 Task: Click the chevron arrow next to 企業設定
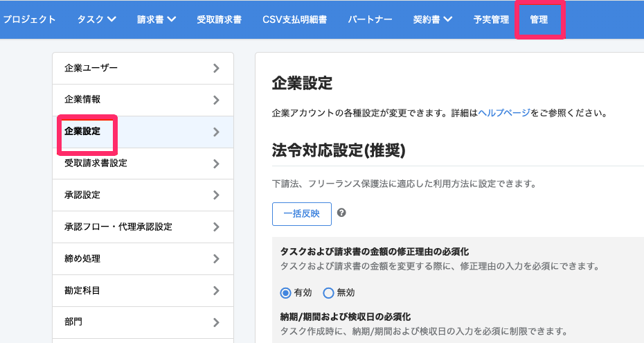[x=217, y=132]
